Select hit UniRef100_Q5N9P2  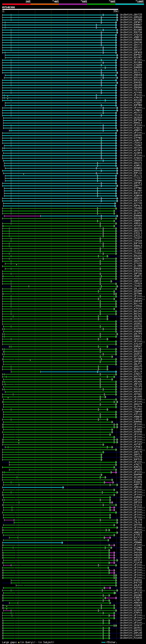(131, 221)
